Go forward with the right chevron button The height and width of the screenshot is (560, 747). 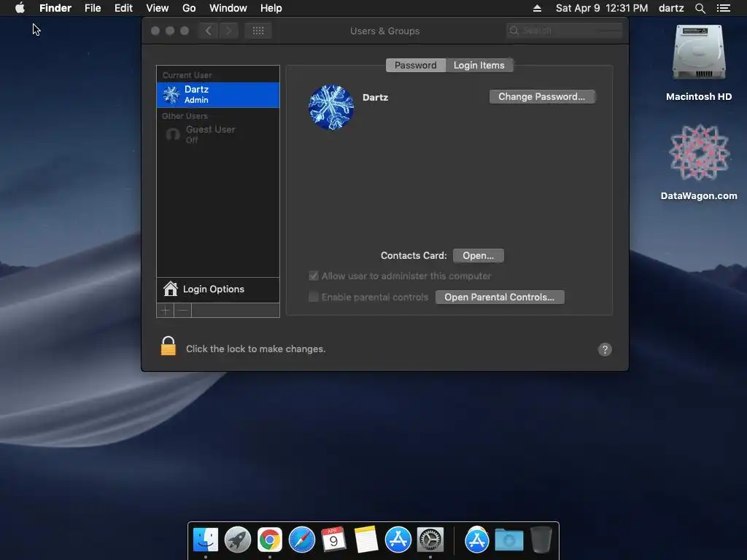click(228, 31)
